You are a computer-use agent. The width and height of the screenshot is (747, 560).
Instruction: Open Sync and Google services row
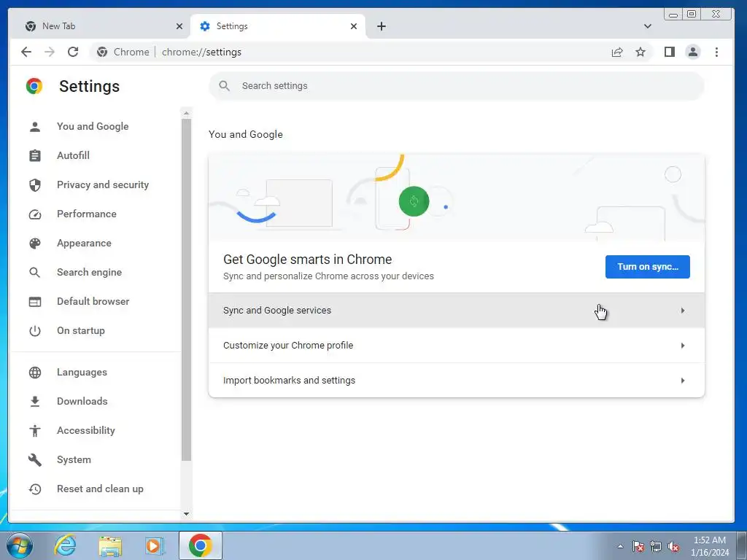point(457,311)
